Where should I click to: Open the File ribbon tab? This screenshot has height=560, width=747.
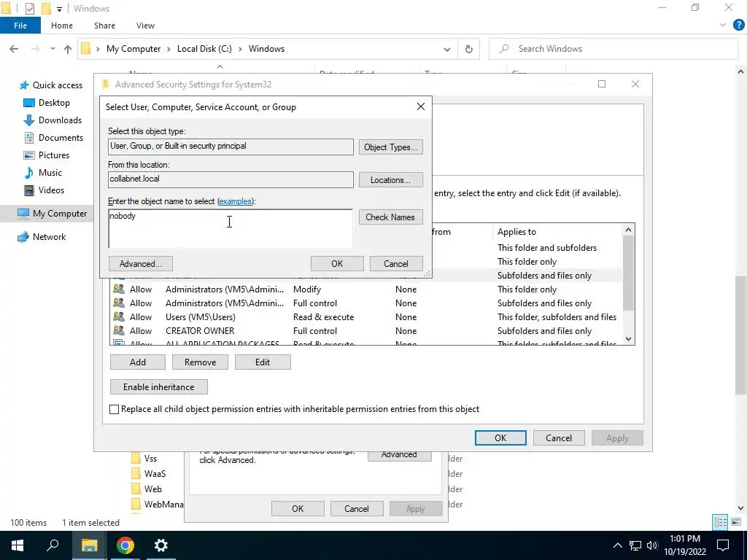(20, 26)
